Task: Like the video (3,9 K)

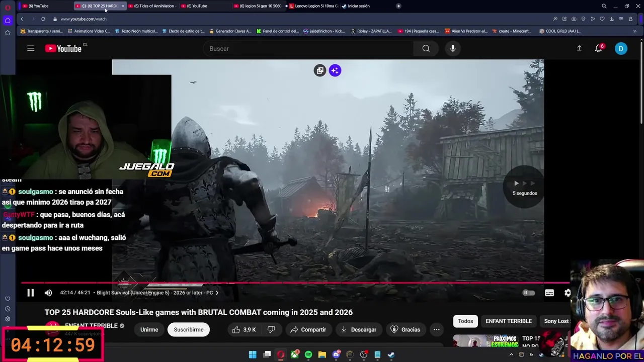Action: tap(244, 329)
